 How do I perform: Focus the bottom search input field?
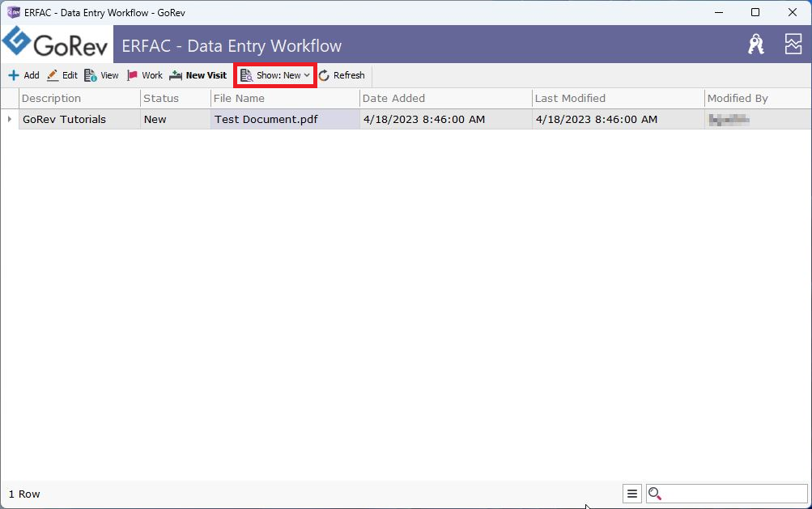point(726,494)
